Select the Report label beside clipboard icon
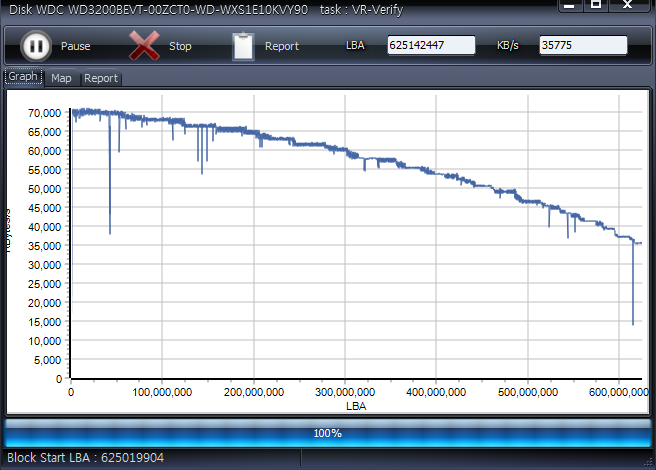Image resolution: width=656 pixels, height=470 pixels. (281, 47)
